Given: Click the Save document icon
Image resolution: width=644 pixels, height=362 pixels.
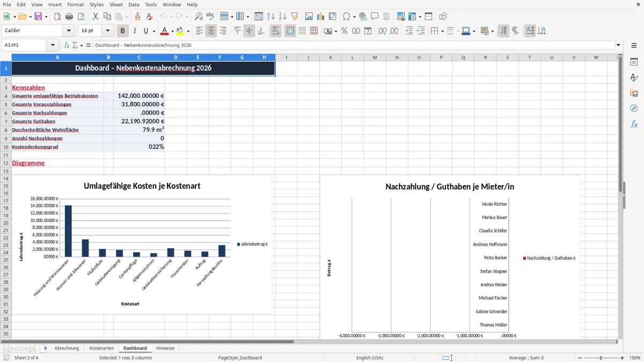Looking at the screenshot, I should 39,17.
